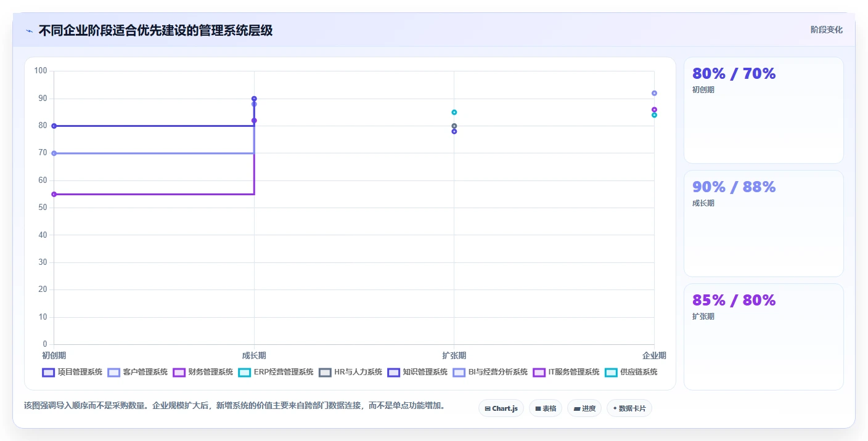Hide the 财务管理系统 series via legend
This screenshot has height=441, width=868.
point(203,372)
